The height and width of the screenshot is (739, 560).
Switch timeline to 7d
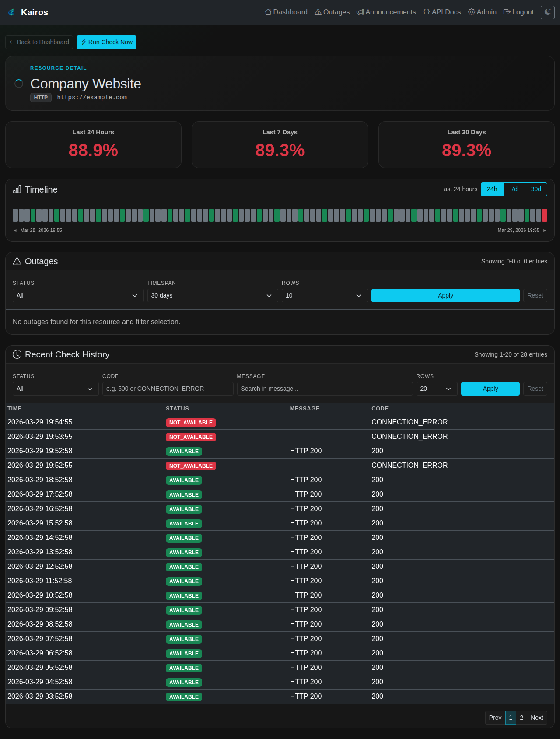(x=514, y=189)
